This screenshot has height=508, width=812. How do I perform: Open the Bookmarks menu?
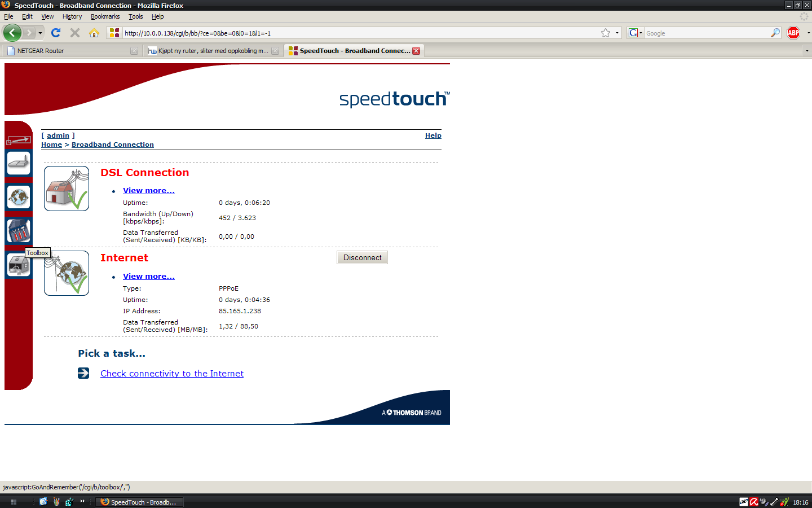click(x=105, y=16)
